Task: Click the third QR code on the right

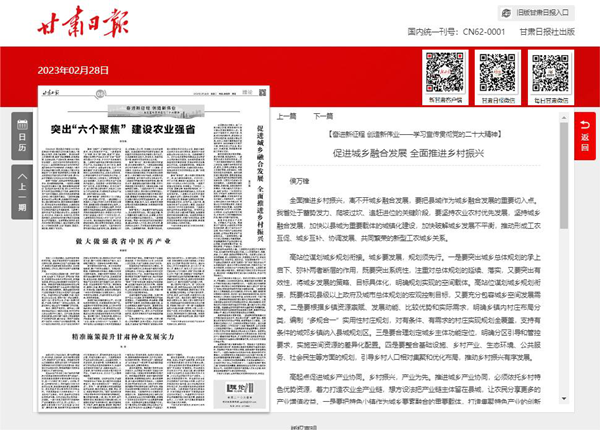Action: coord(551,73)
